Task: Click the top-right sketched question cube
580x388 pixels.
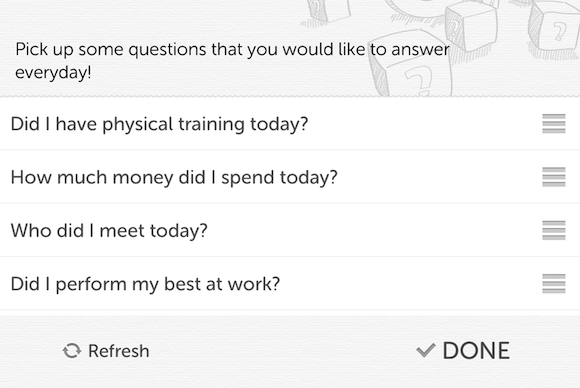Action: [x=555, y=28]
